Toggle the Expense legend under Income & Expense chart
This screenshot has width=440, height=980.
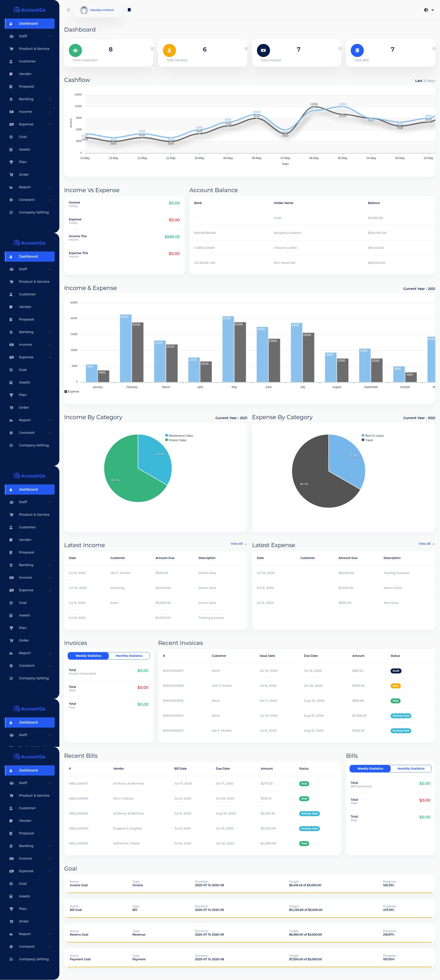(71, 391)
